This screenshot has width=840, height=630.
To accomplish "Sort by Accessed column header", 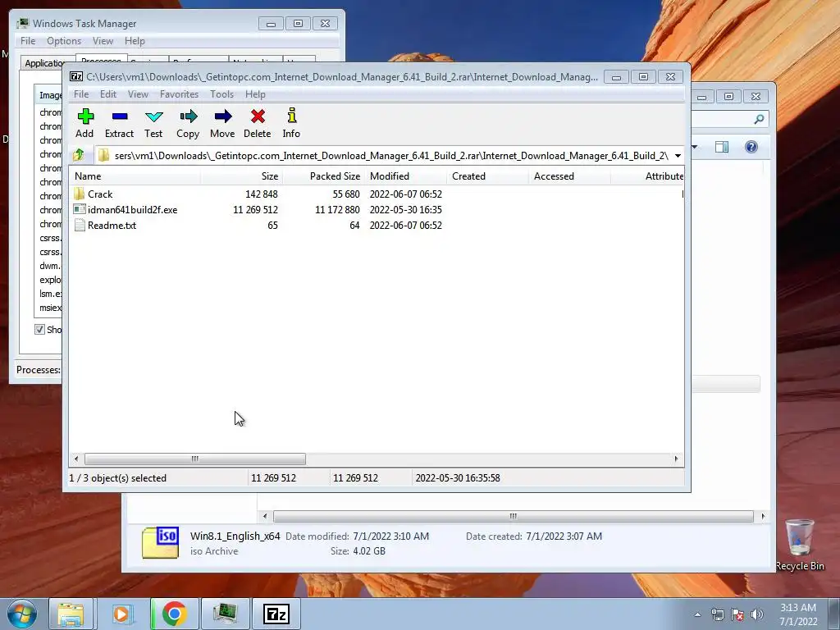I will [x=569, y=176].
